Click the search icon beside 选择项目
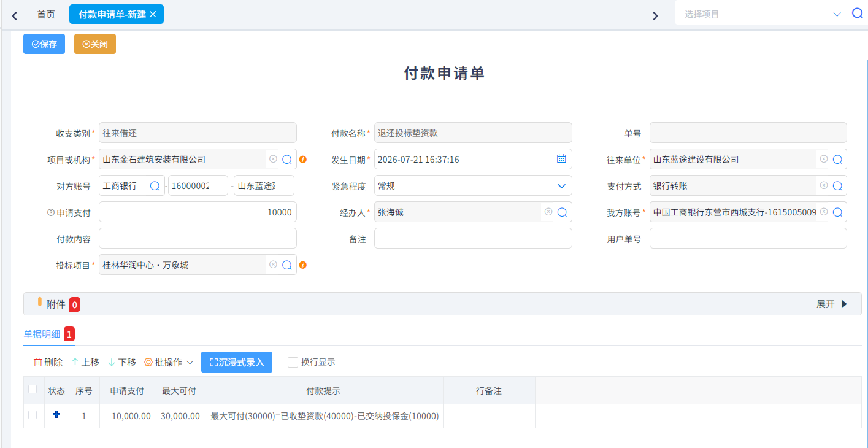This screenshot has width=868, height=448. (x=857, y=14)
